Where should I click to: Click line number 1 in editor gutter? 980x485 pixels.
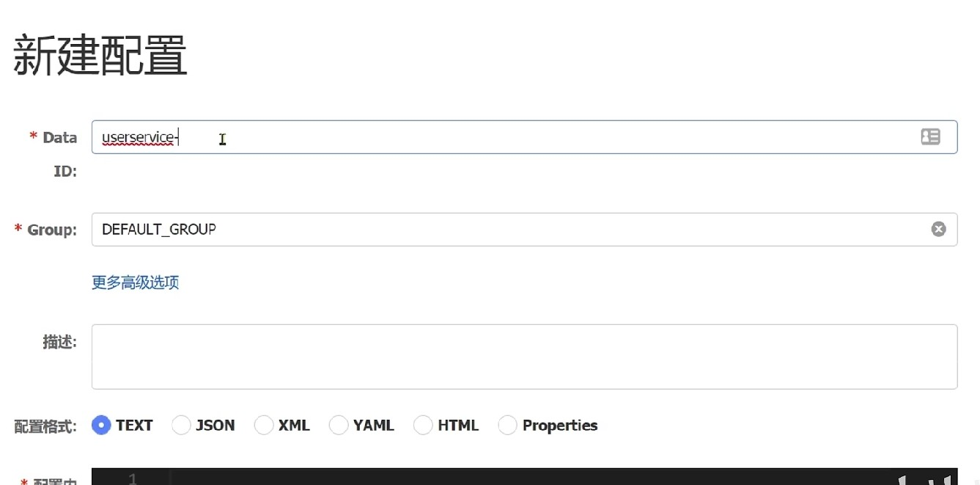coord(133,478)
